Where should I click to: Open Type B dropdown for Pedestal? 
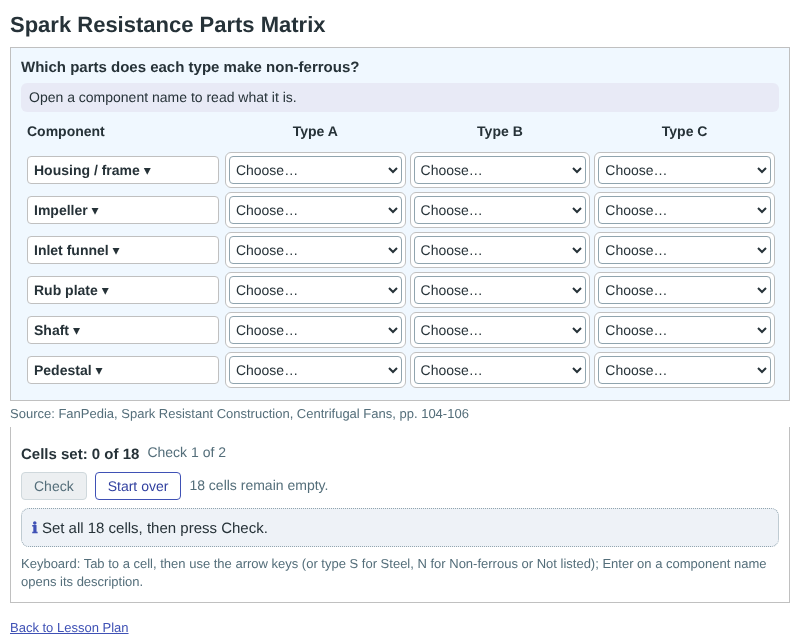click(499, 370)
